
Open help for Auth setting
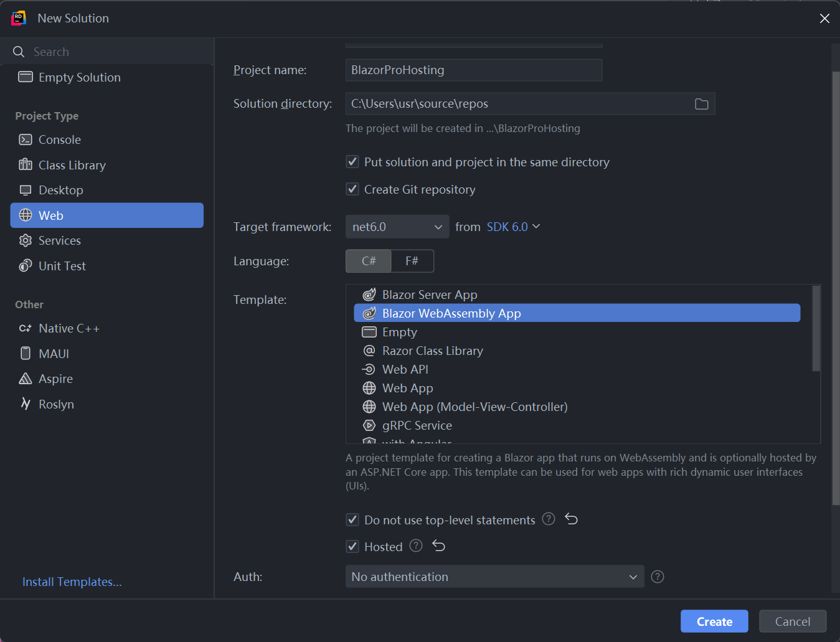658,577
